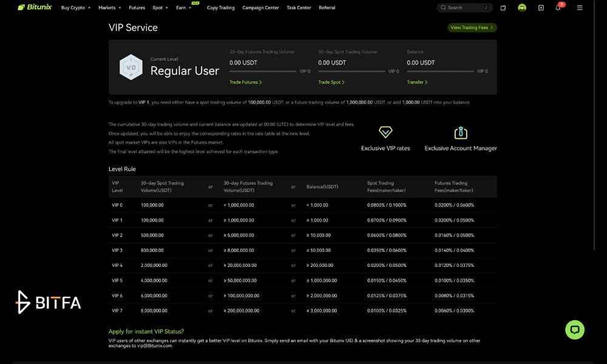Click the 30-day Futures Trading Volume progress bar
This screenshot has width=607, height=364.
(262, 71)
